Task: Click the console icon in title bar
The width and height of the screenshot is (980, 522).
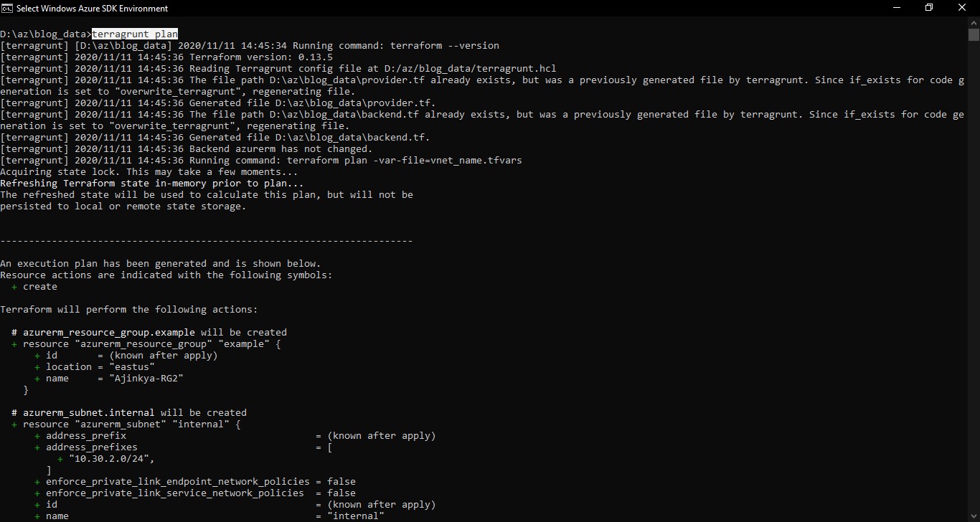Action: click(8, 8)
